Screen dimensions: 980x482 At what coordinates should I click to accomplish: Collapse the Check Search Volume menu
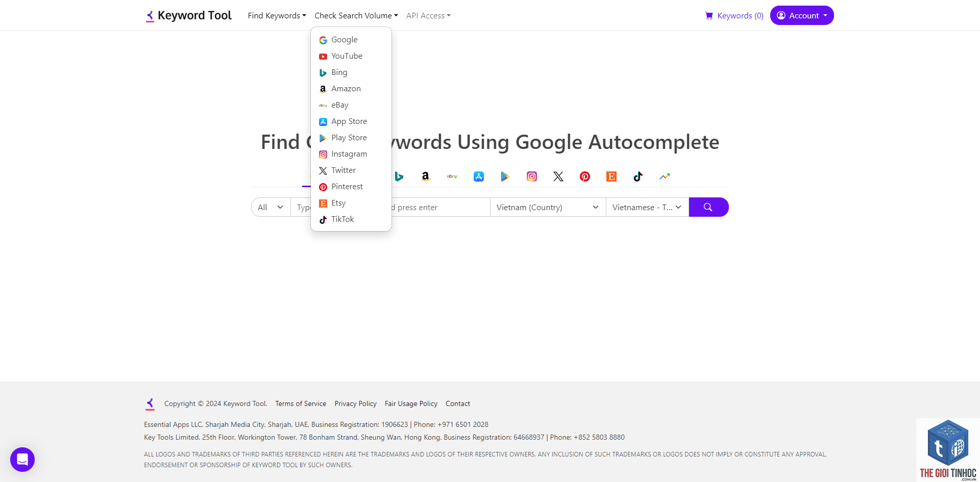[x=356, y=15]
